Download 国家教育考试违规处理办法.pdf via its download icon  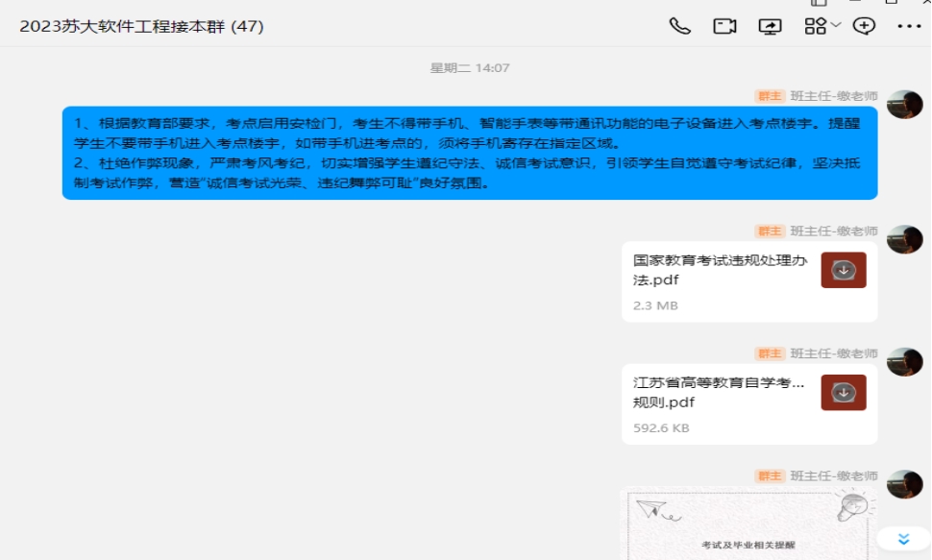pos(844,270)
